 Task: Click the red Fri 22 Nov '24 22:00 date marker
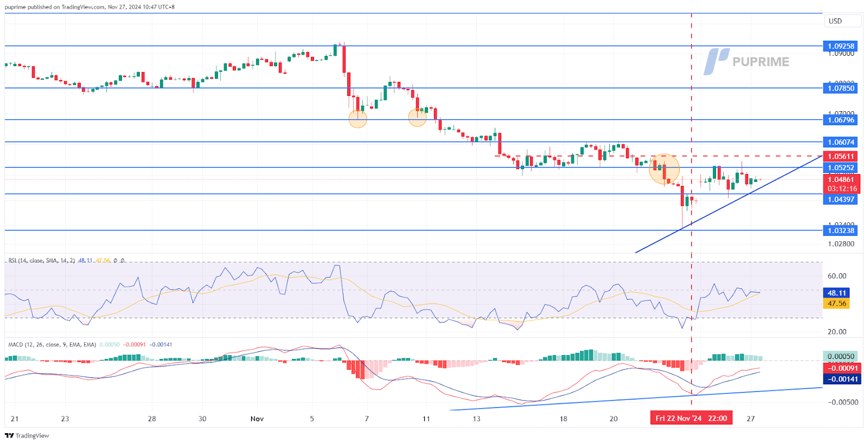pyautogui.click(x=691, y=418)
